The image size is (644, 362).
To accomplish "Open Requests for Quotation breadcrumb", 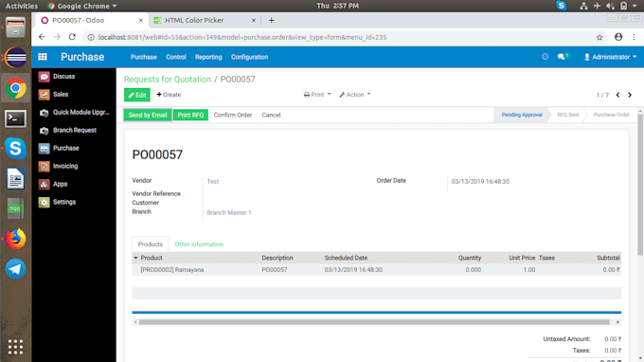I will point(168,80).
